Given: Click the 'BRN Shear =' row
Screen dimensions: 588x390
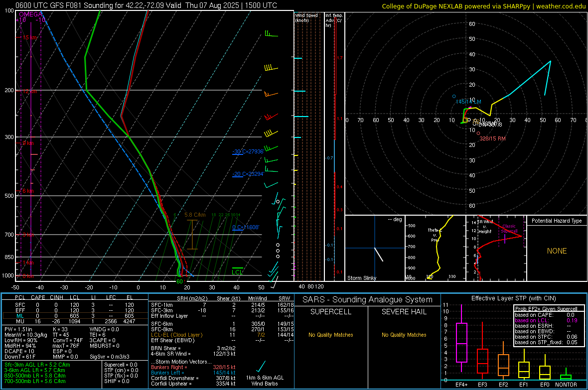Looking at the screenshot, I should point(193,348).
